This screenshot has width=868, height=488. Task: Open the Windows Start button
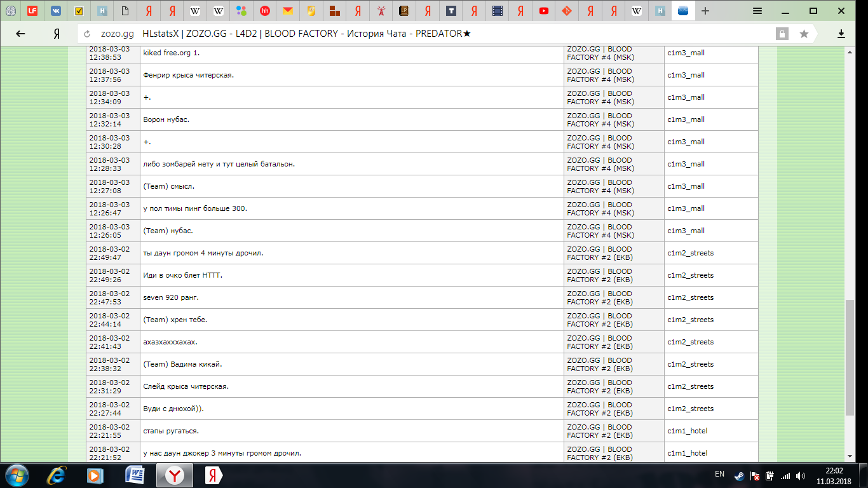coord(17,475)
